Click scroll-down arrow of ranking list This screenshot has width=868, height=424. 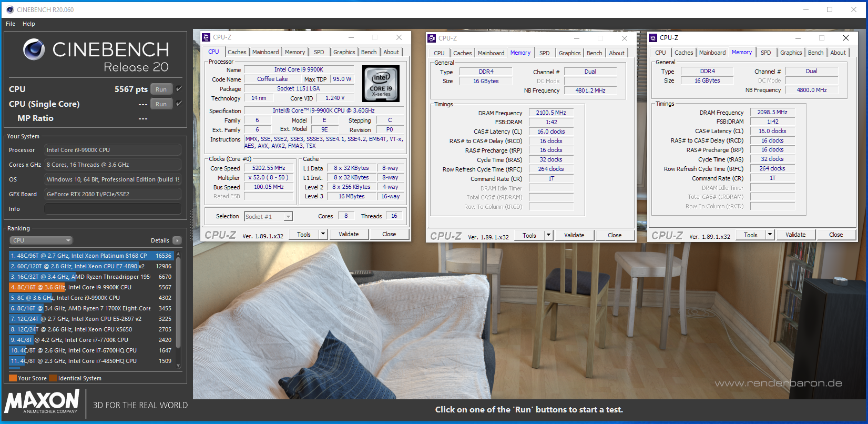(x=178, y=366)
